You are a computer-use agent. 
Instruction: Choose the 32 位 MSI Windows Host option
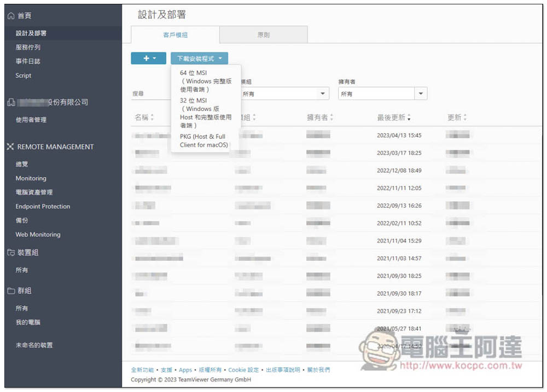(x=205, y=113)
